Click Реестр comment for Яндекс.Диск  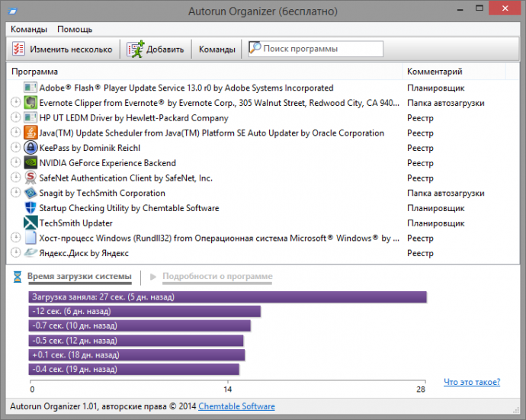(420, 253)
